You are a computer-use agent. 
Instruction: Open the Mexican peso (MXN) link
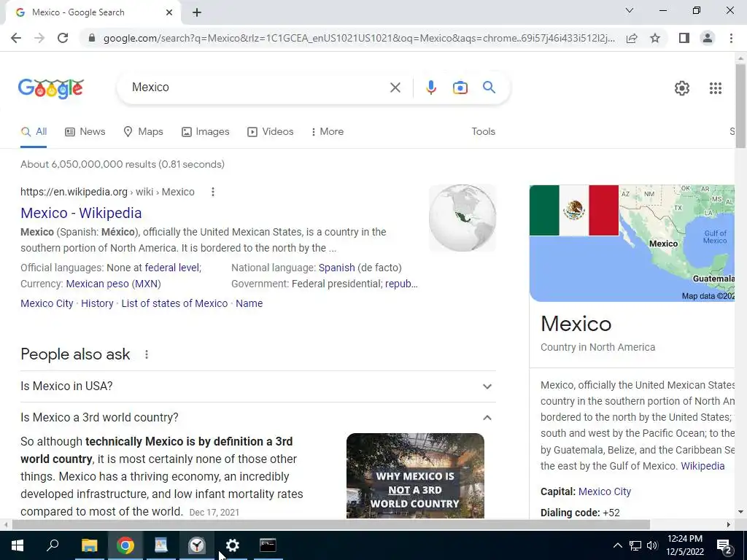pyautogui.click(x=113, y=284)
